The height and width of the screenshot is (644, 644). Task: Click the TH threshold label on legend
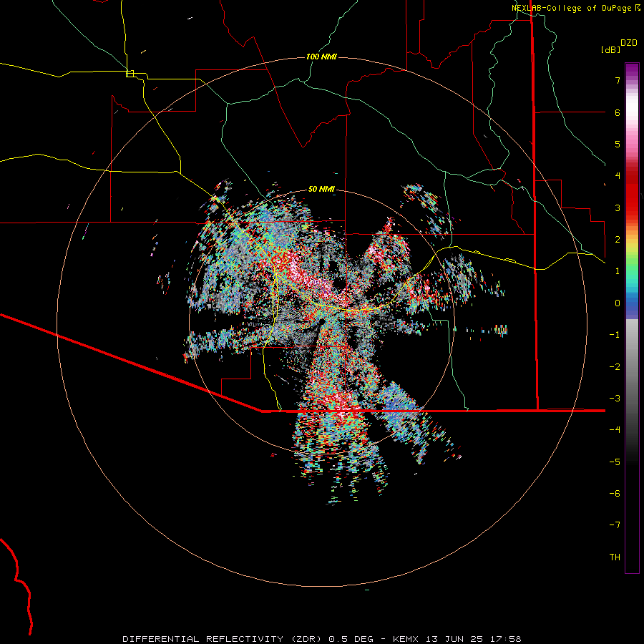click(615, 557)
